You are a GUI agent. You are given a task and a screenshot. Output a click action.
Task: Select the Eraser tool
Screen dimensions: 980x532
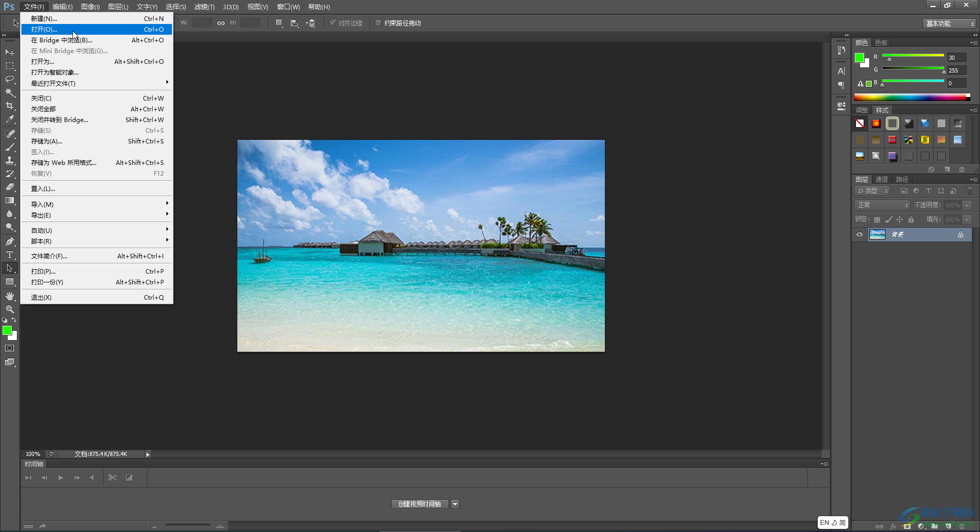click(10, 187)
